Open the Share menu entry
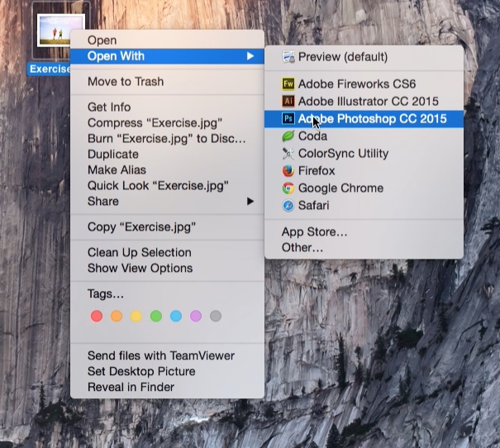Viewport: 500px width, 448px height. [167, 201]
